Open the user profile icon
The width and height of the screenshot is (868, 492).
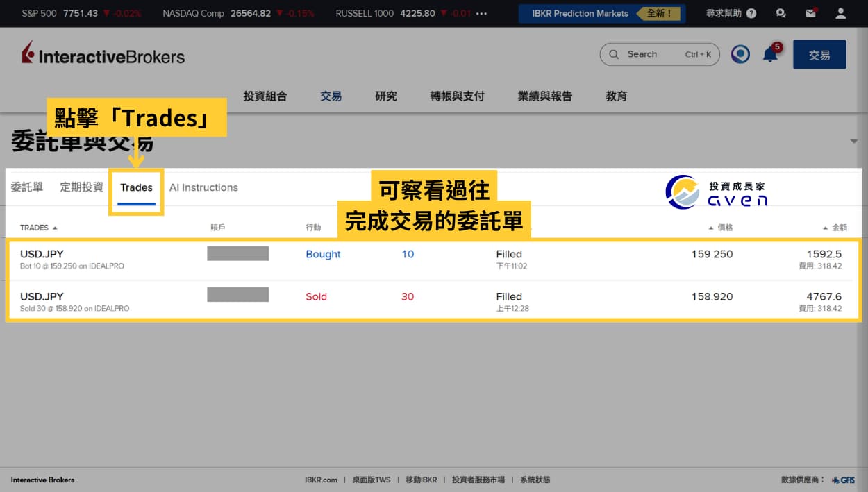click(x=840, y=13)
